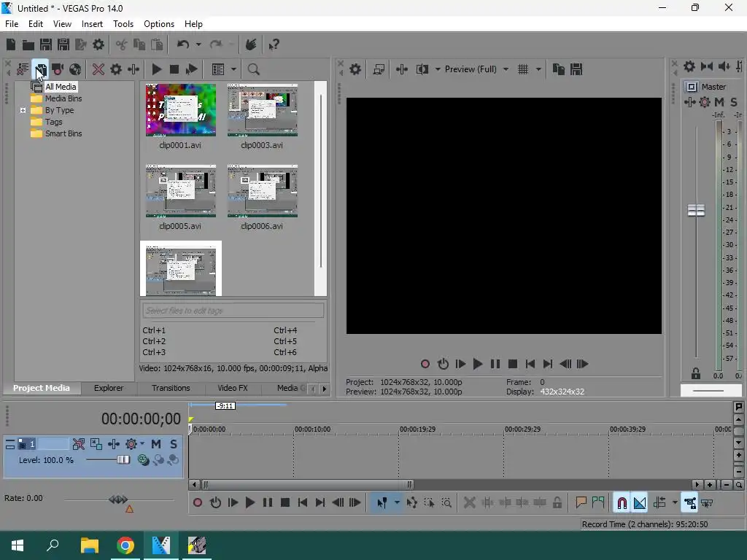Open the Views dropdown arrow in Project Media
The image size is (747, 560).
coord(233,69)
